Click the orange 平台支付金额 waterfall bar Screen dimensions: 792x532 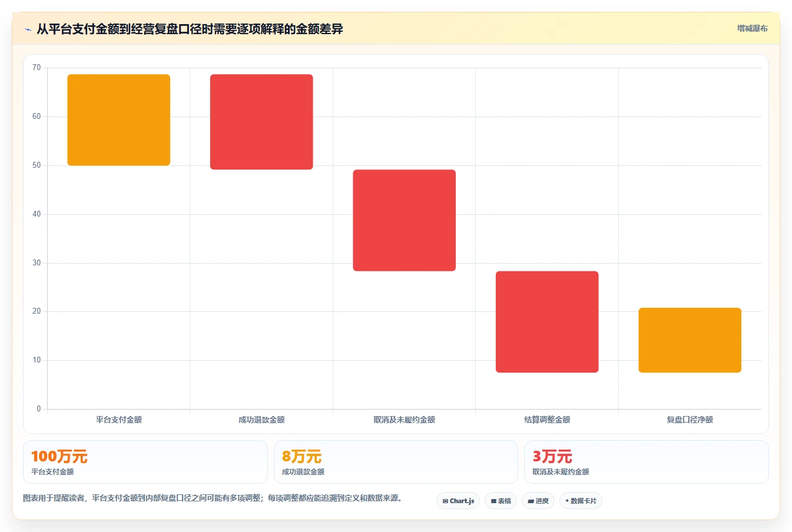(x=119, y=120)
